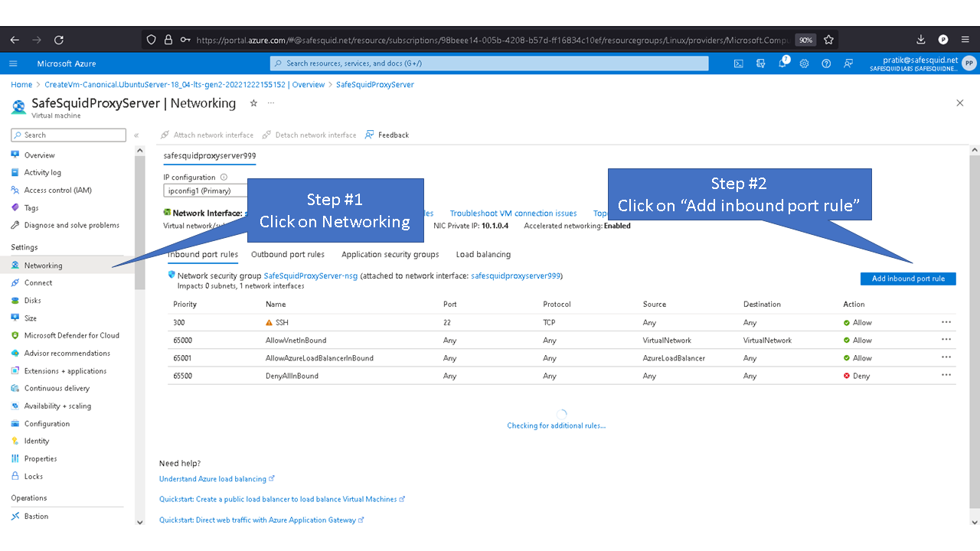The height and width of the screenshot is (551, 980).
Task: Switch to Inbound port rules tab
Action: click(203, 255)
